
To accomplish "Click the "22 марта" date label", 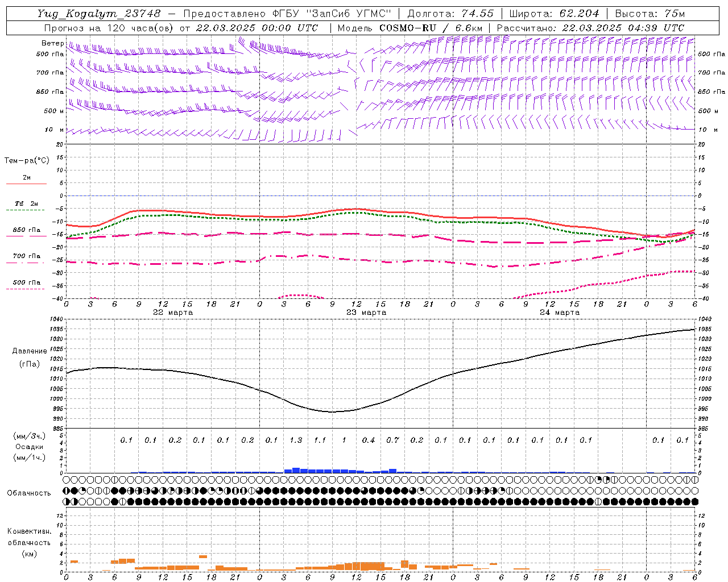I will tap(173, 313).
